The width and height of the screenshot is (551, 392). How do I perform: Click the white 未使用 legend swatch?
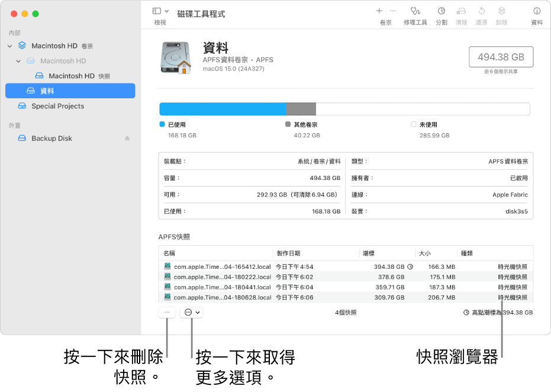click(413, 124)
